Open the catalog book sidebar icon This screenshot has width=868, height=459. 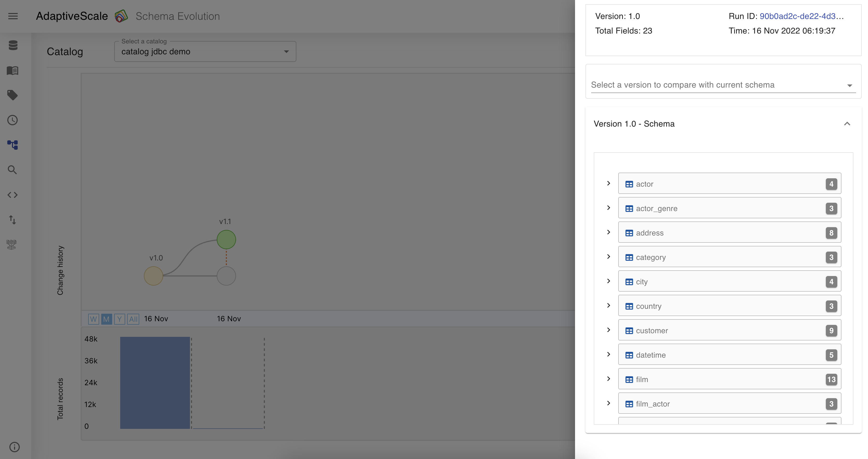pos(13,70)
